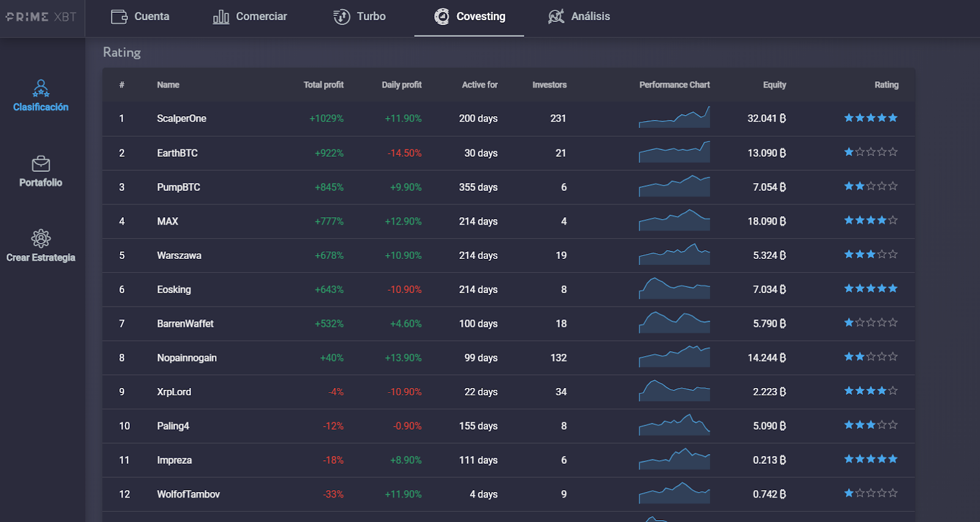
Task: Switch to the Turbo tab
Action: (x=360, y=17)
